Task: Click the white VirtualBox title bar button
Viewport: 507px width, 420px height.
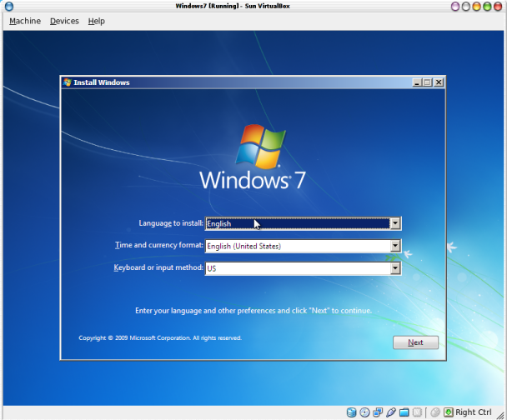Action: (x=466, y=6)
